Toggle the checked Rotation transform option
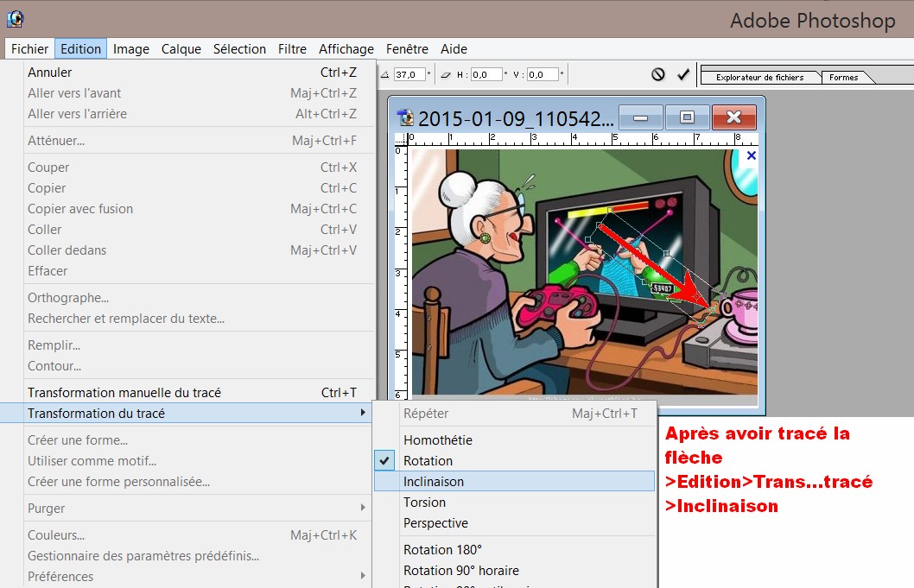 [x=514, y=460]
